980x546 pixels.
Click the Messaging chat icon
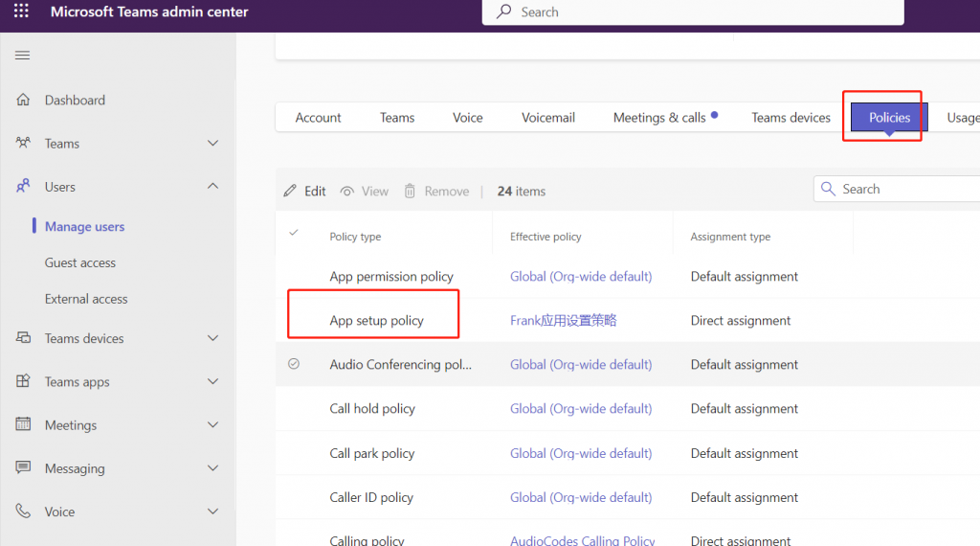tap(23, 467)
